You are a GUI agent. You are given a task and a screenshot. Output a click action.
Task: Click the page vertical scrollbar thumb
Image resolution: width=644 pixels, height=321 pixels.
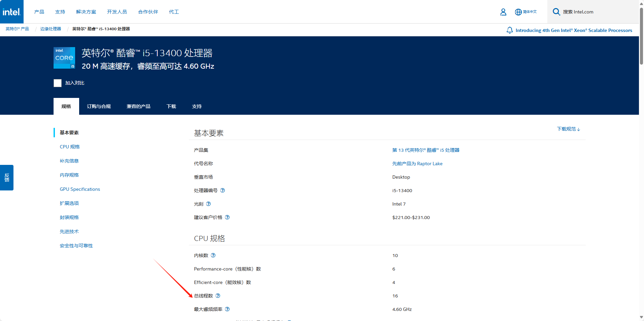tap(641, 36)
